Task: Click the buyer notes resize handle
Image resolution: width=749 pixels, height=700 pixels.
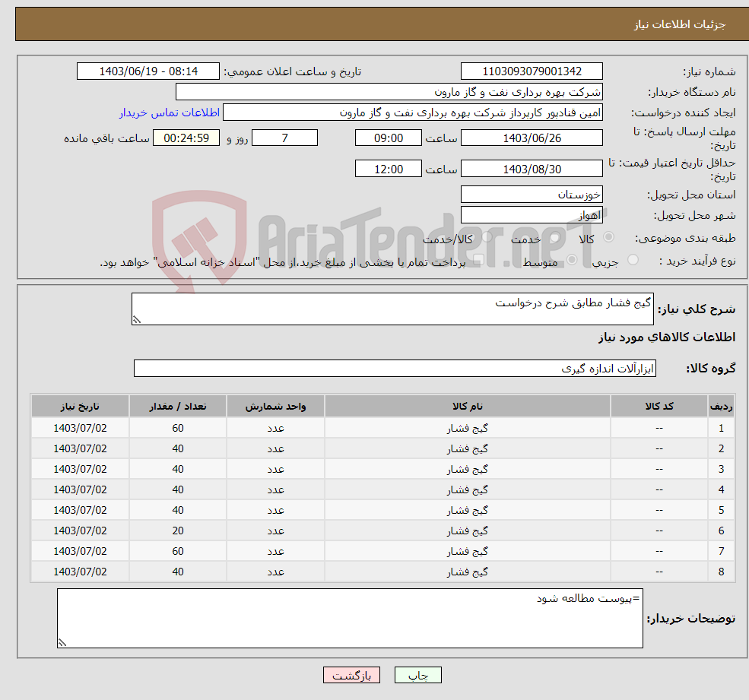Action: (62, 643)
